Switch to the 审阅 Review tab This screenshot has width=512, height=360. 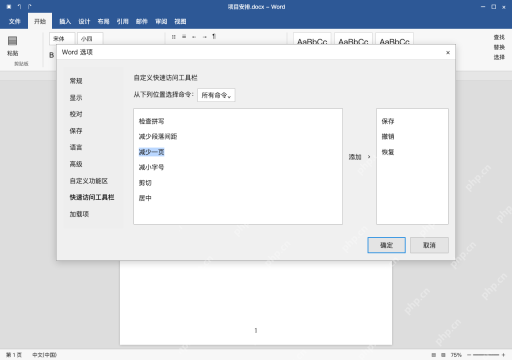161,21
